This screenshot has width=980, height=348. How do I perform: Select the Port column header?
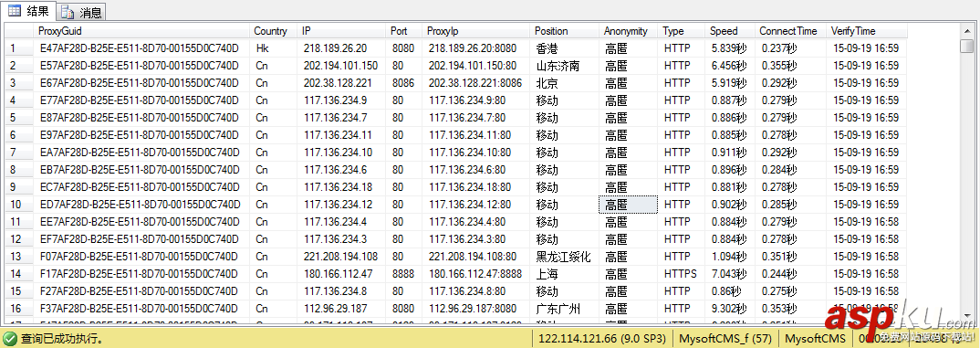pyautogui.click(x=404, y=31)
